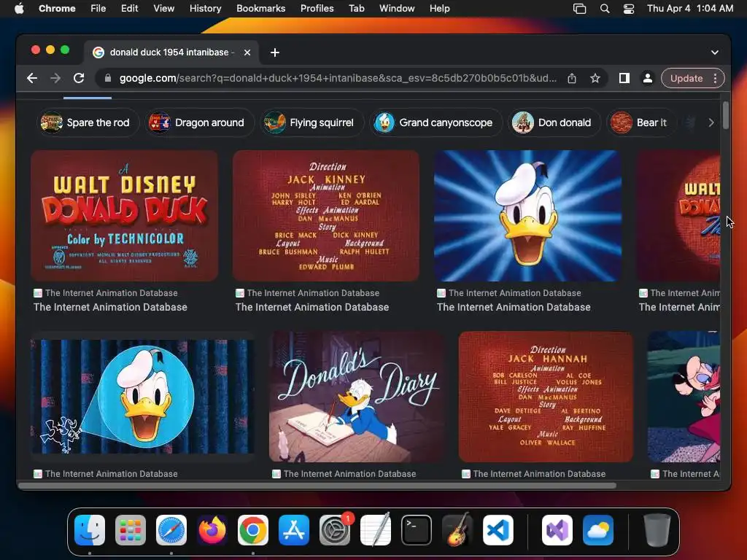Reload the current Google page
Viewport: 747px width, 560px height.
(79, 78)
